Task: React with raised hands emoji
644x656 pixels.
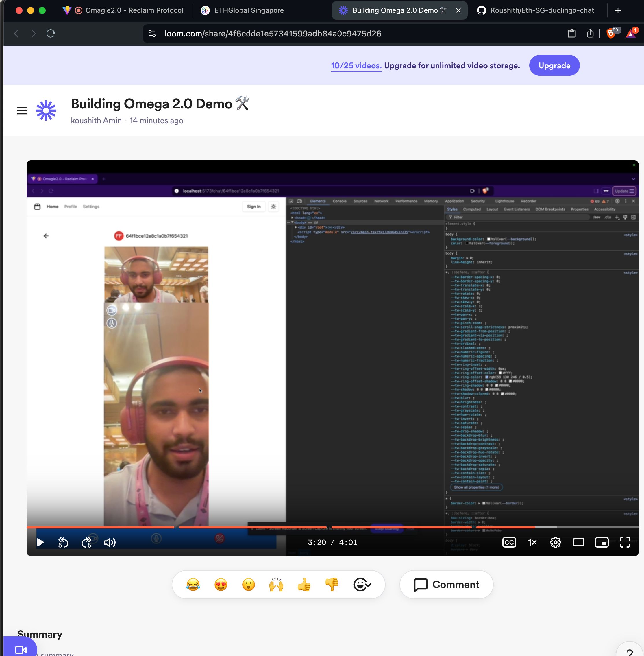Action: [276, 585]
